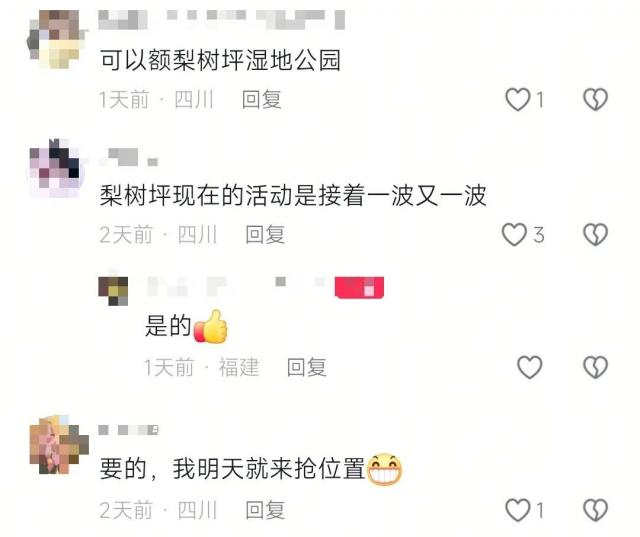
Task: Like the comment with 3 likes
Action: (514, 235)
